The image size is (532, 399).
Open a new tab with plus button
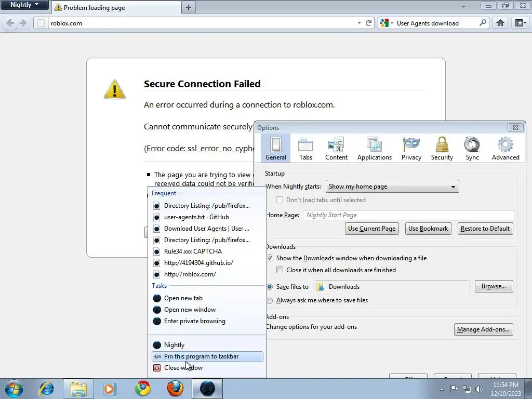[189, 7]
